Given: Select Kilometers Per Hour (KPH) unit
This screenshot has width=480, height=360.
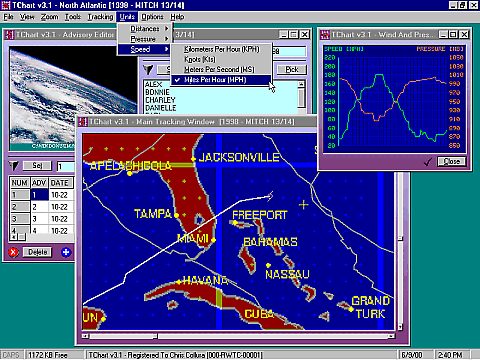Looking at the screenshot, I should [221, 49].
